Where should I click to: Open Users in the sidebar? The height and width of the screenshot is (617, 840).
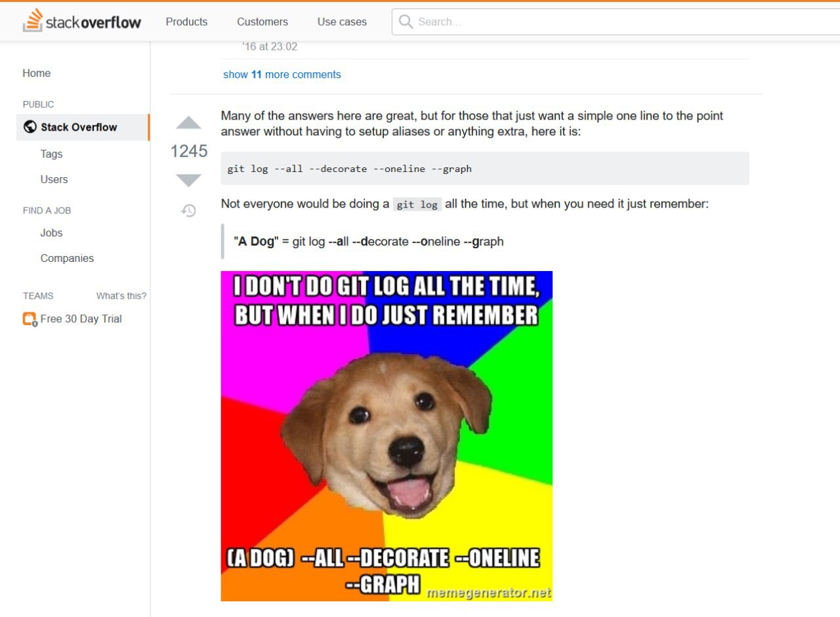54,179
